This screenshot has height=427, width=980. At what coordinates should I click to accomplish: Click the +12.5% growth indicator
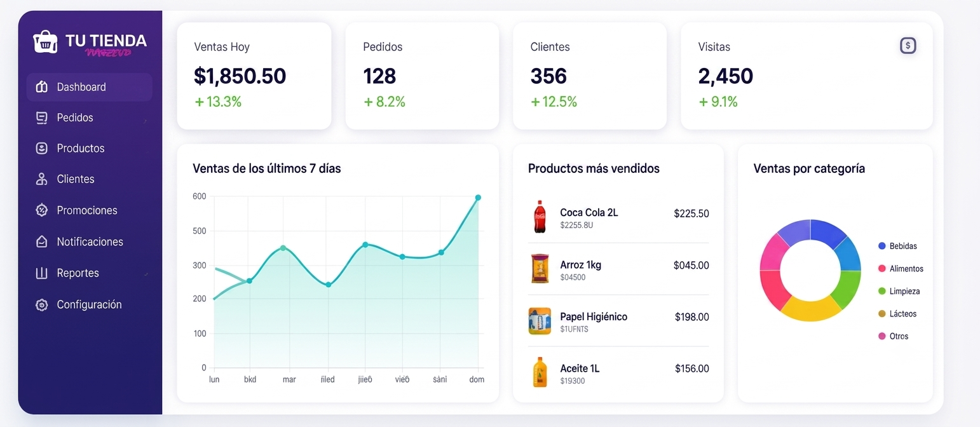pos(554,102)
